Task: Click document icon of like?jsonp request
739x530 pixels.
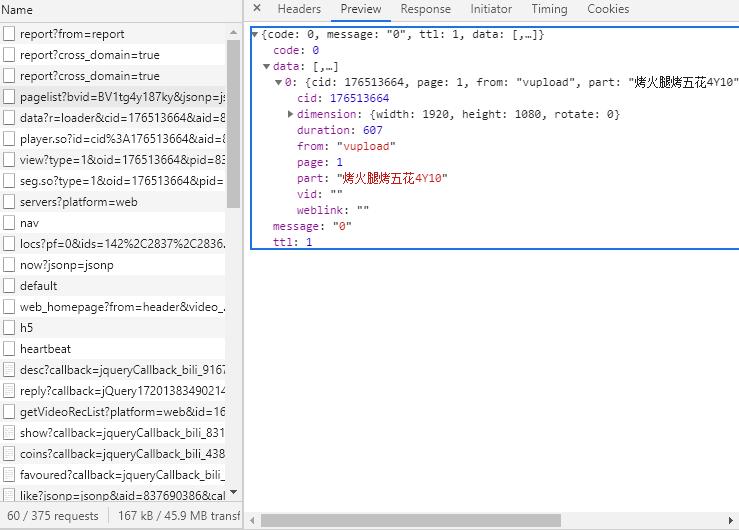Action: pos(9,495)
